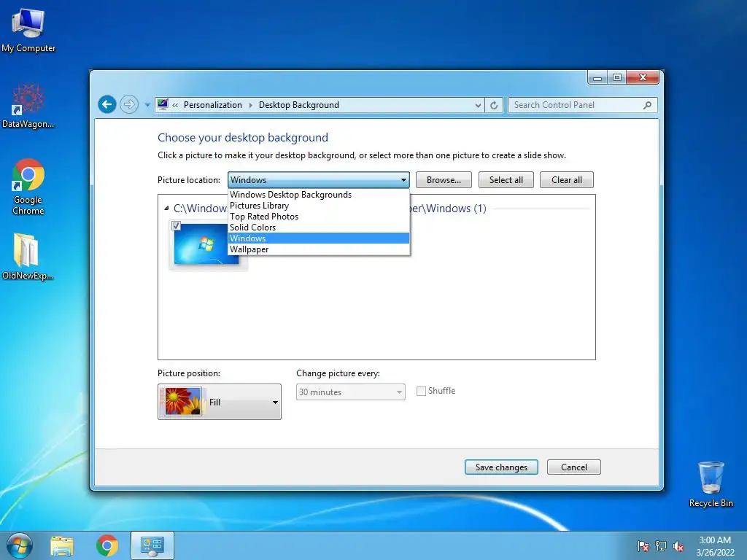
Task: Toggle the Picture location combo box
Action: click(x=318, y=180)
